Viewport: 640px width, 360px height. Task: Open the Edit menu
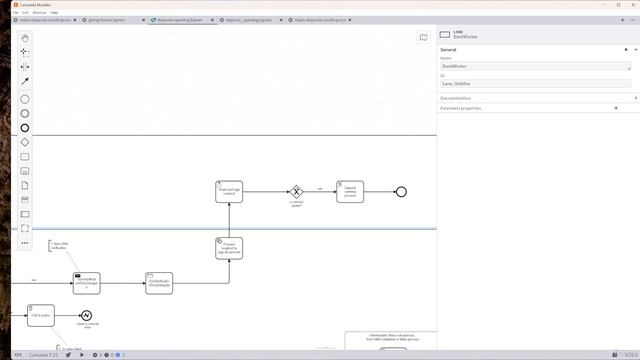pos(25,13)
